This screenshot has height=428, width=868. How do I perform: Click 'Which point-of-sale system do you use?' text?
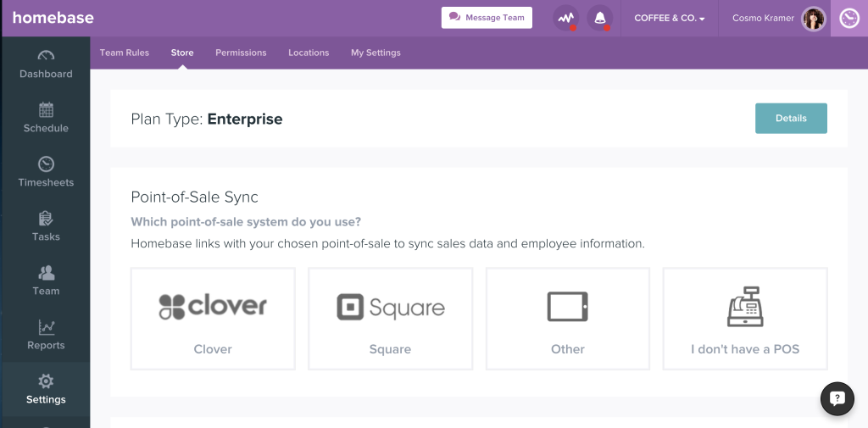pyautogui.click(x=246, y=222)
